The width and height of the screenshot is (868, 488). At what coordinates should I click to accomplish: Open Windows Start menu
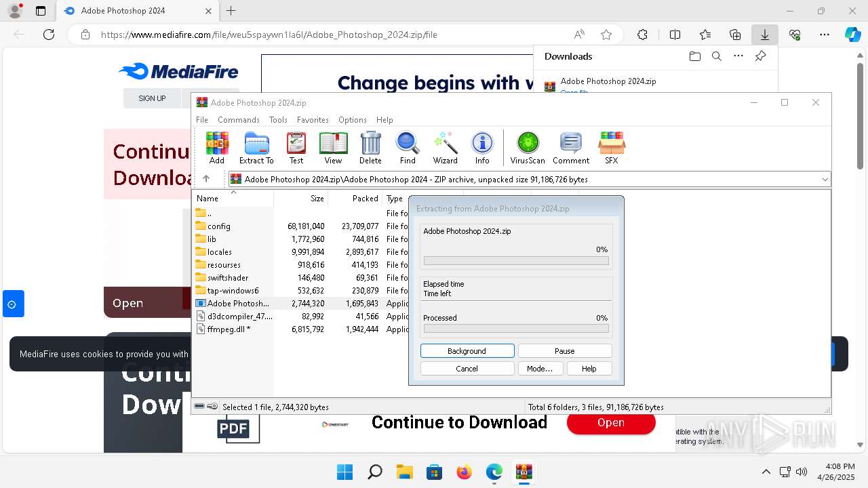point(344,472)
